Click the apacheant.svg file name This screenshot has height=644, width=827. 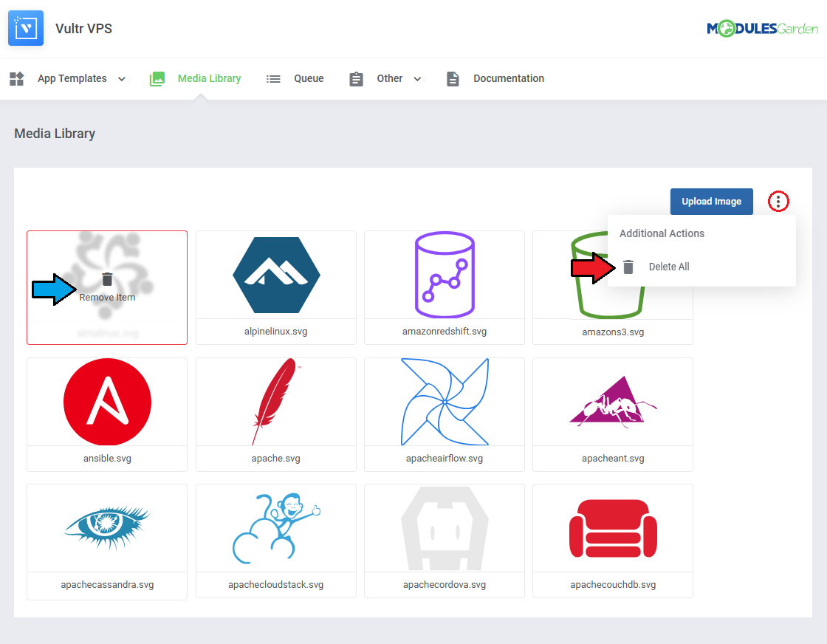613,459
